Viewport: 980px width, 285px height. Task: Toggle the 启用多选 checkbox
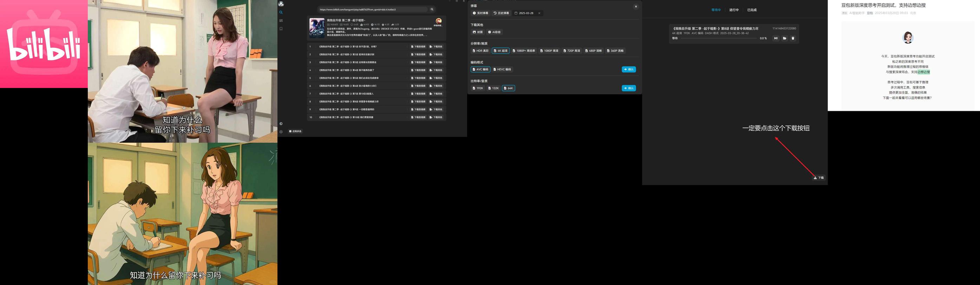290,132
